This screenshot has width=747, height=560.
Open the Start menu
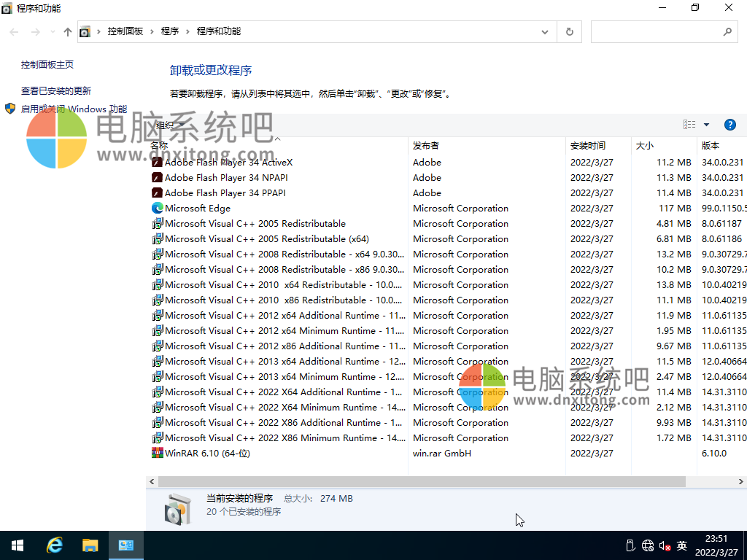click(17, 545)
